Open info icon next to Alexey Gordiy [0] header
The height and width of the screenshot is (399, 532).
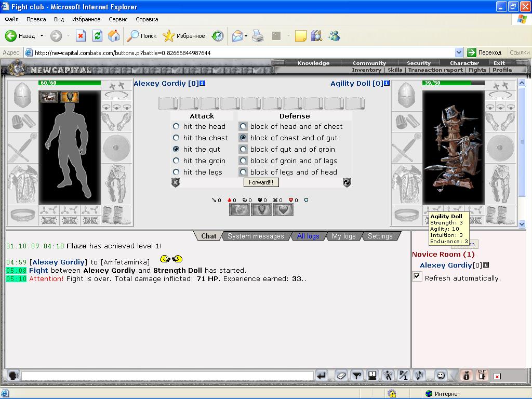(x=203, y=83)
